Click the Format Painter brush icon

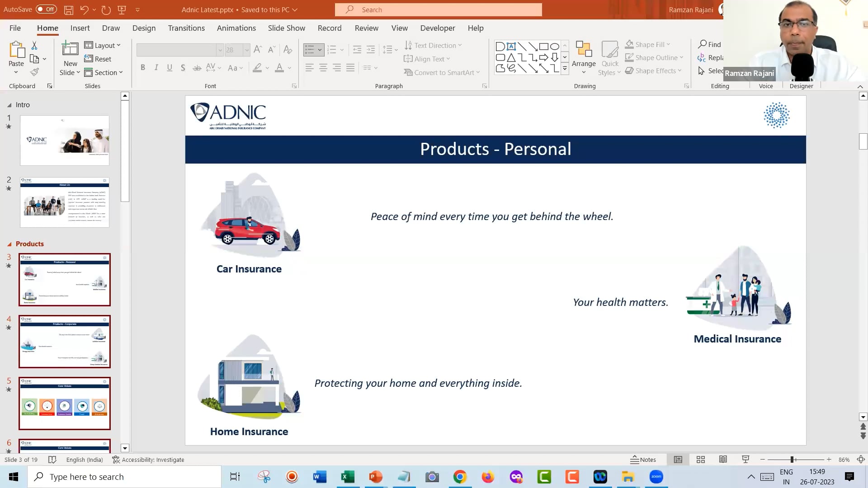point(34,72)
